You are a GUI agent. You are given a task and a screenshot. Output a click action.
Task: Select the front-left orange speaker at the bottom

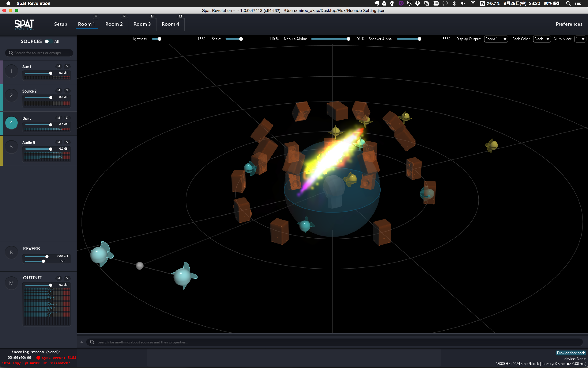[279, 231]
